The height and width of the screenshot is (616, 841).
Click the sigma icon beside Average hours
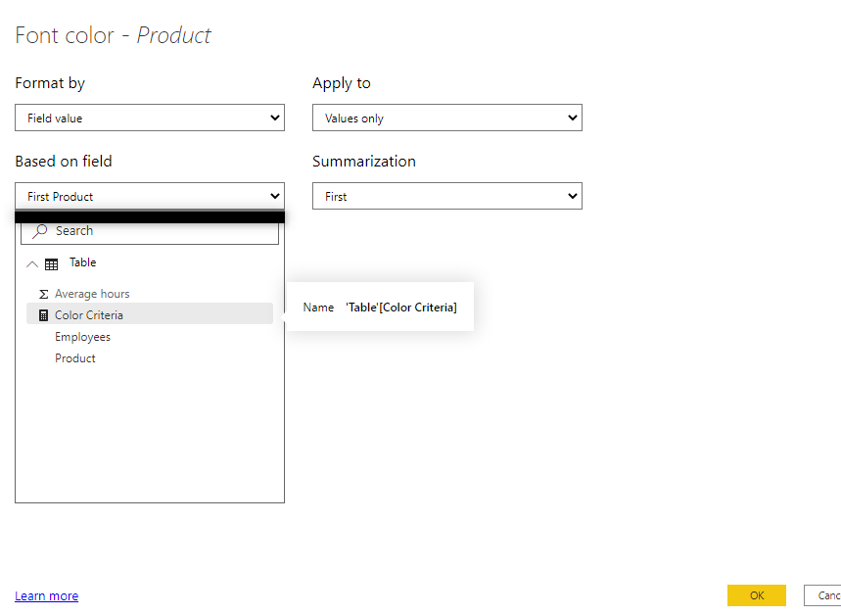[x=44, y=294]
